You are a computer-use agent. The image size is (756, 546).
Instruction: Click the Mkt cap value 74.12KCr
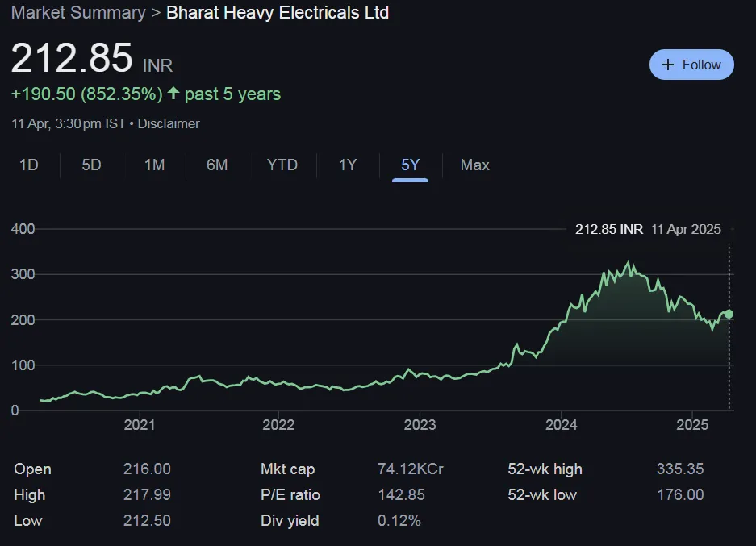point(411,469)
